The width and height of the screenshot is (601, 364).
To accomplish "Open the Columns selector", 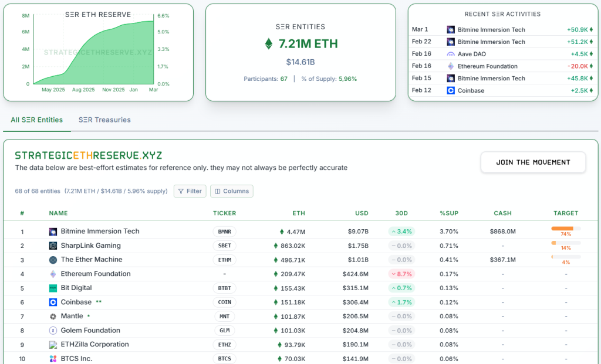I will [x=231, y=191].
